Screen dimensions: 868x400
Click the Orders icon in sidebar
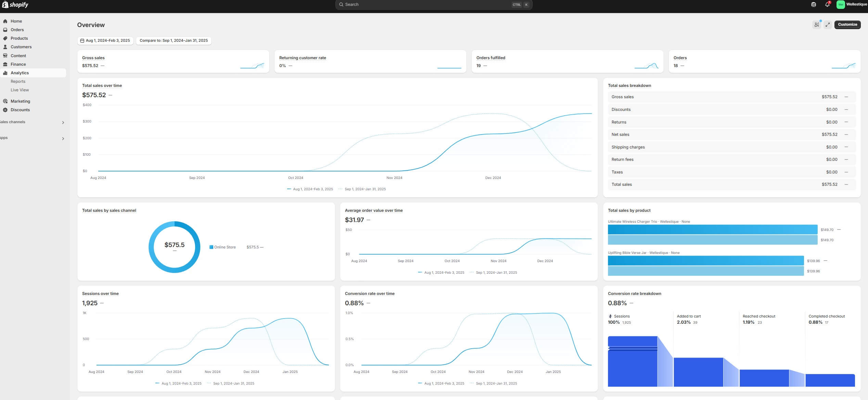tap(5, 30)
